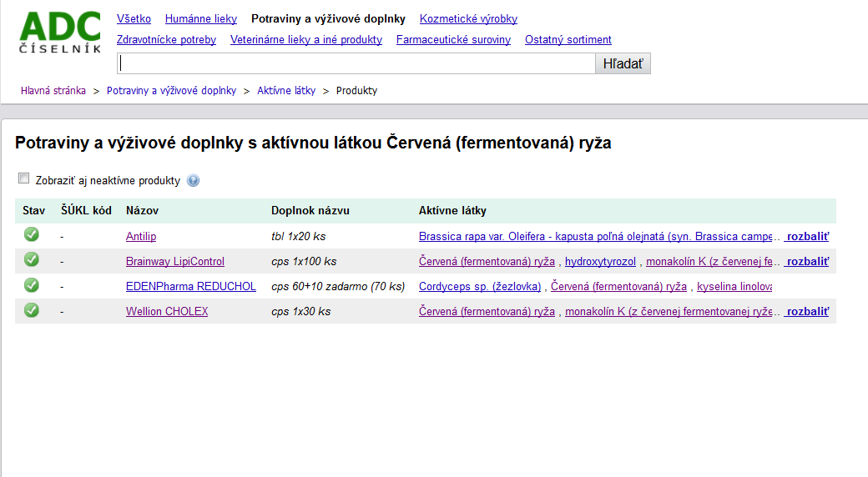Open Červená ryža link in EDENPharma row
Viewport: 868px width, 477px height.
[x=618, y=287]
